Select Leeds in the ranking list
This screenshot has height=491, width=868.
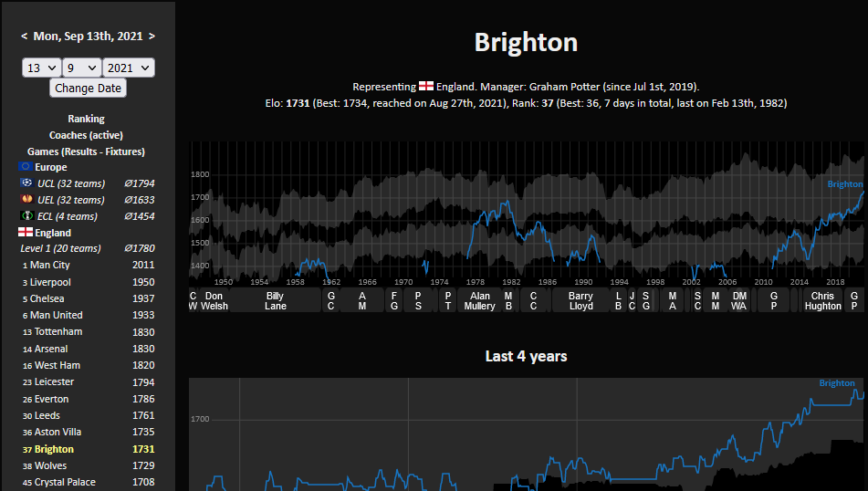[x=47, y=415]
